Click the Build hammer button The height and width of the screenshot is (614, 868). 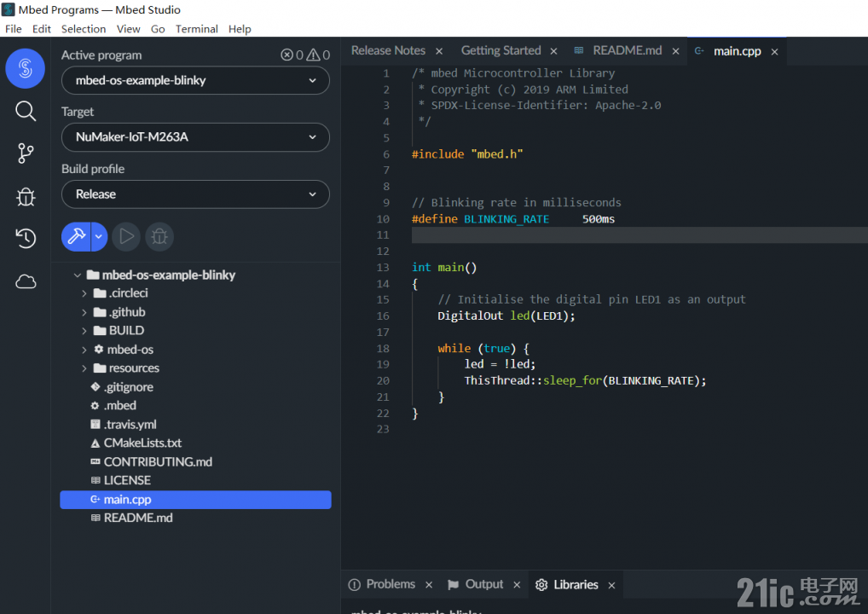77,236
